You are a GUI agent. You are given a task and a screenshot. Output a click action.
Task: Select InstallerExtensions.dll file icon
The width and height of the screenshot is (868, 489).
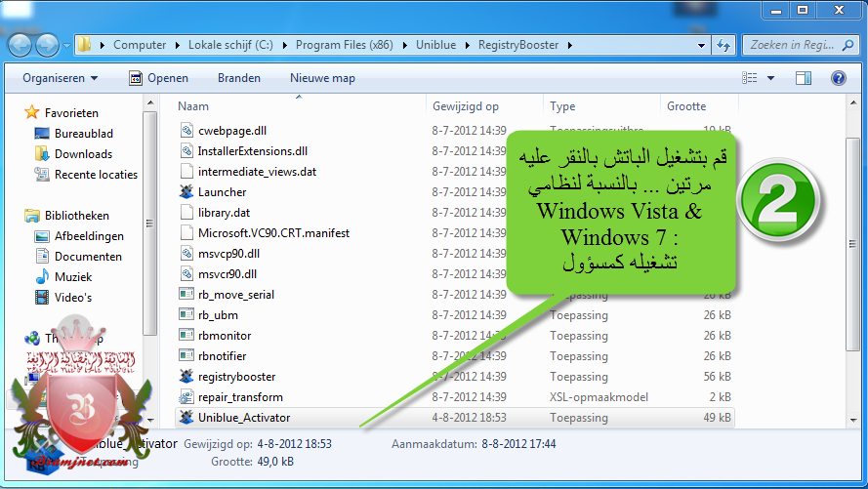[186, 150]
